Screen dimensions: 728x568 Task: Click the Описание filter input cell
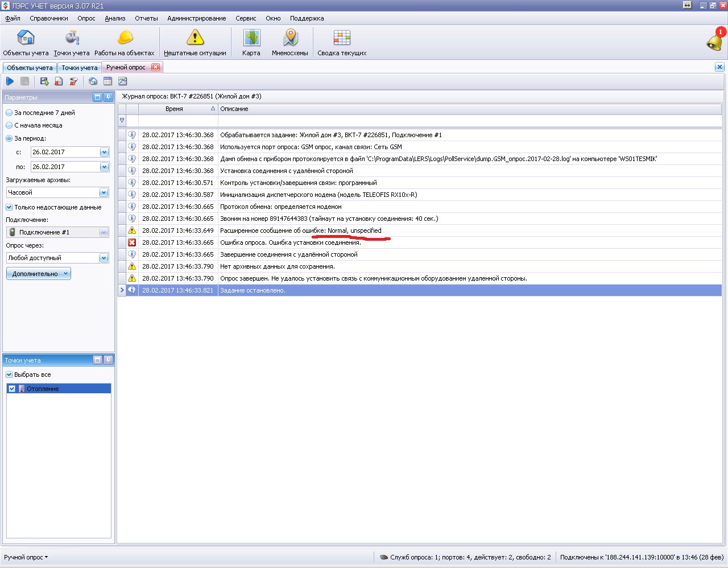click(x=470, y=121)
